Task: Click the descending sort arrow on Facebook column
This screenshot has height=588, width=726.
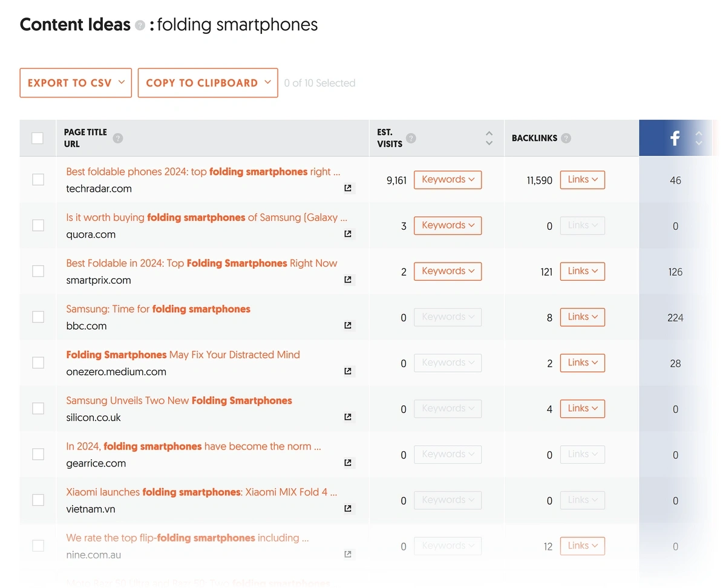Action: (x=699, y=144)
